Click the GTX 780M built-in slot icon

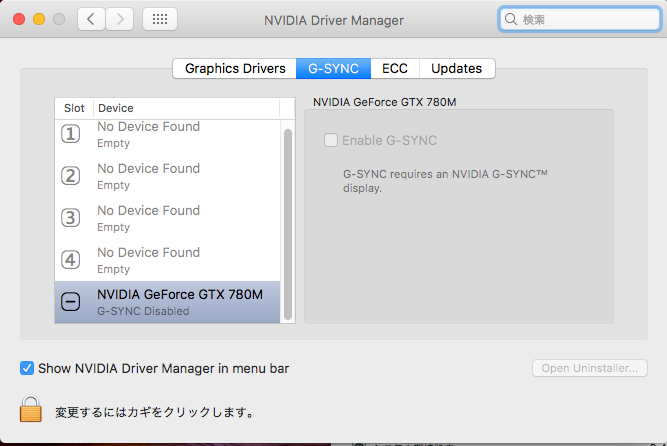pos(71,302)
